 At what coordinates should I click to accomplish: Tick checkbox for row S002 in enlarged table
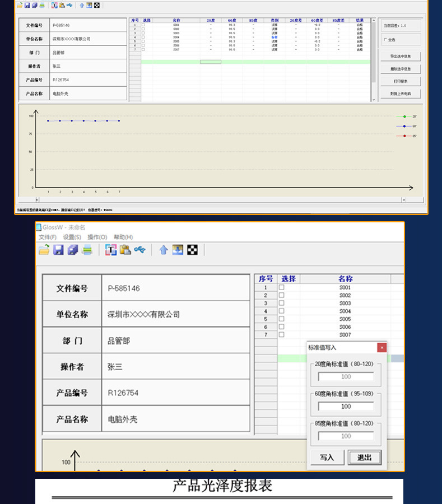[x=282, y=295]
